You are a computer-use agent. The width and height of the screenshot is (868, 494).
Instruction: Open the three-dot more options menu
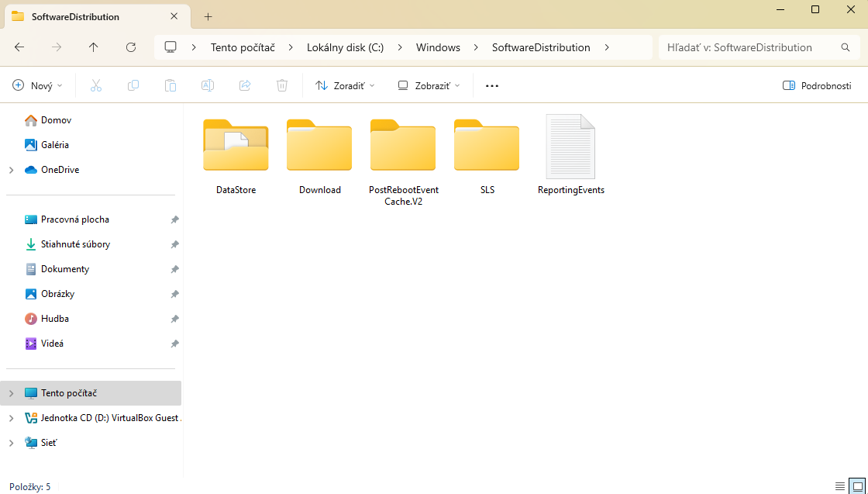[491, 85]
